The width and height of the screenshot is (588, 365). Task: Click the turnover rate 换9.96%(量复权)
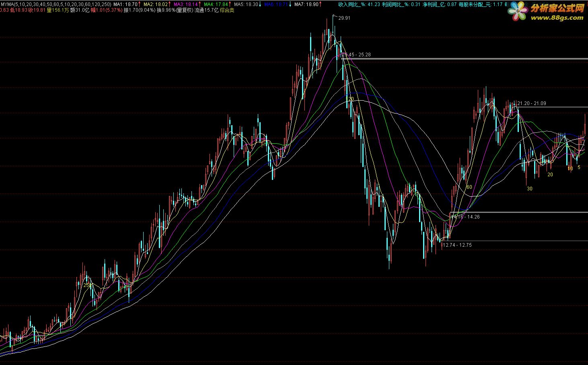pos(175,10)
